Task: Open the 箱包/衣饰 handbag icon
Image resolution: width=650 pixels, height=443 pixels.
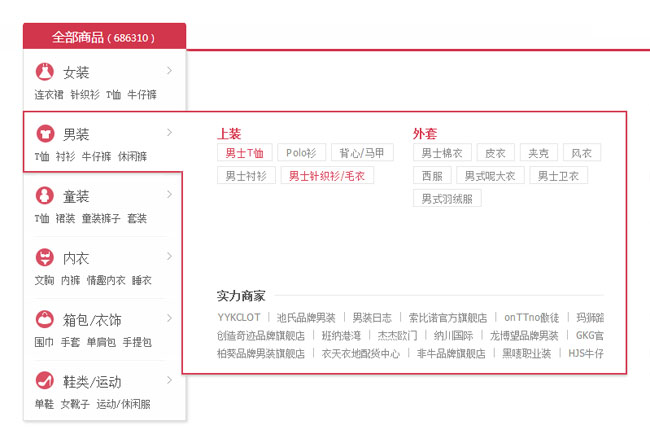Action: (x=44, y=319)
